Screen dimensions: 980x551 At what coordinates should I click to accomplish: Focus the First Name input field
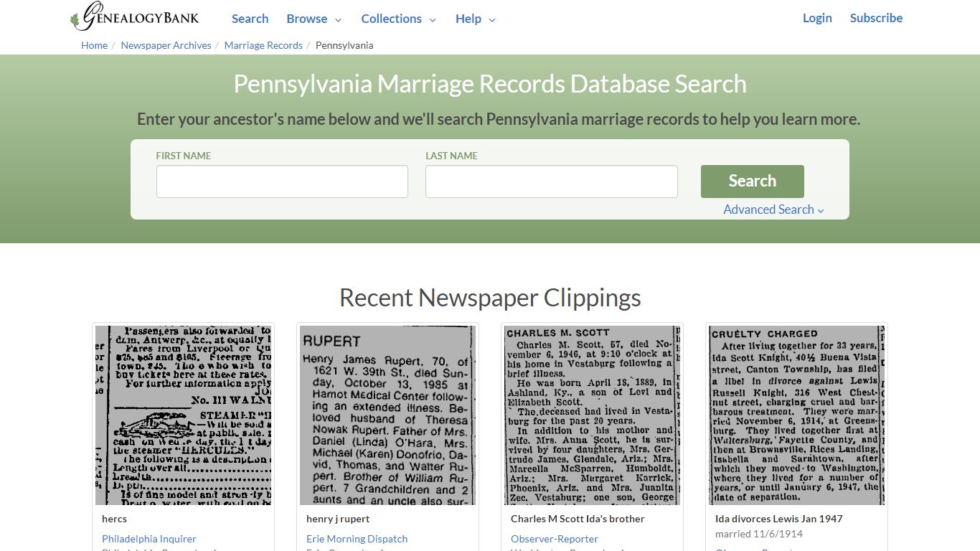click(x=282, y=182)
